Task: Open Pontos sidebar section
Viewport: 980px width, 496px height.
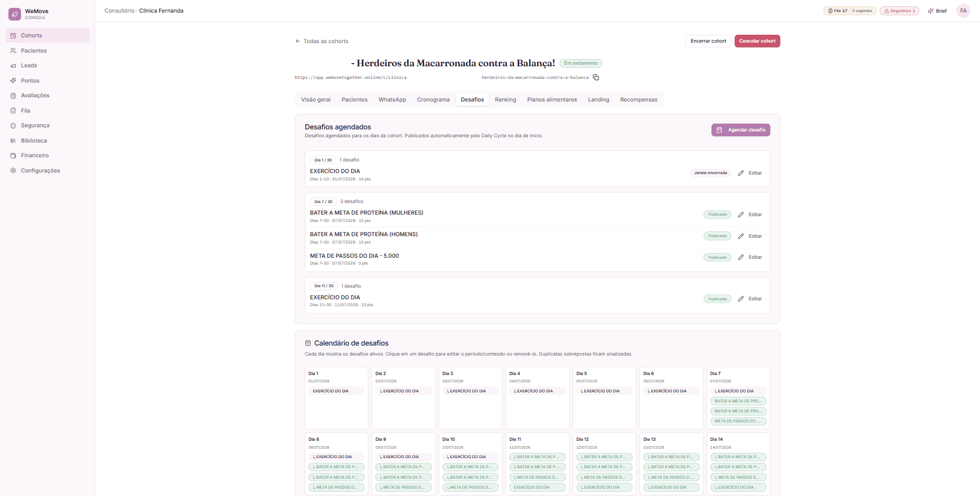Action: (x=47, y=80)
